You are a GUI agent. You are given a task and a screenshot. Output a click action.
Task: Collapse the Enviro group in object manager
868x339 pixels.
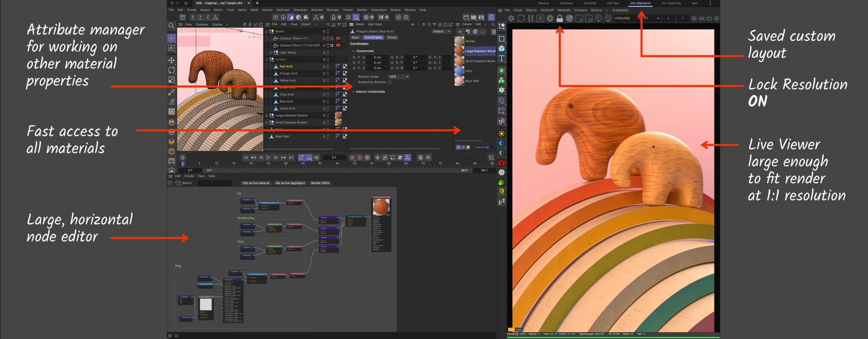tap(266, 31)
